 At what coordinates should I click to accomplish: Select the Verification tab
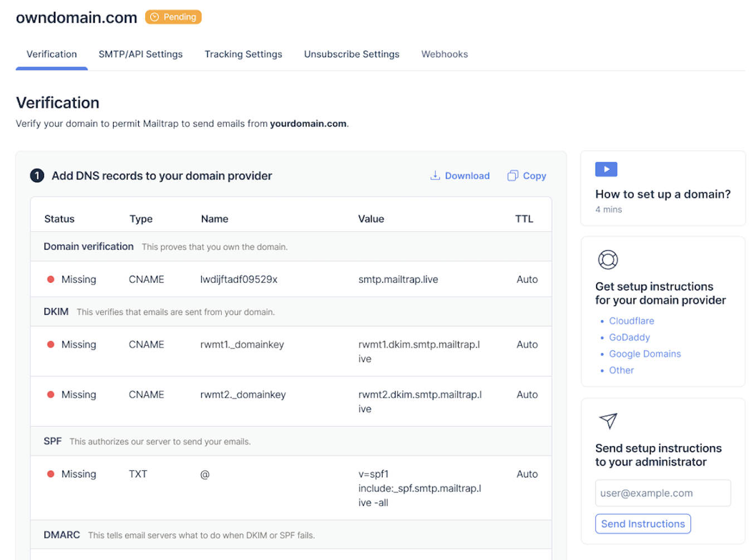[52, 54]
